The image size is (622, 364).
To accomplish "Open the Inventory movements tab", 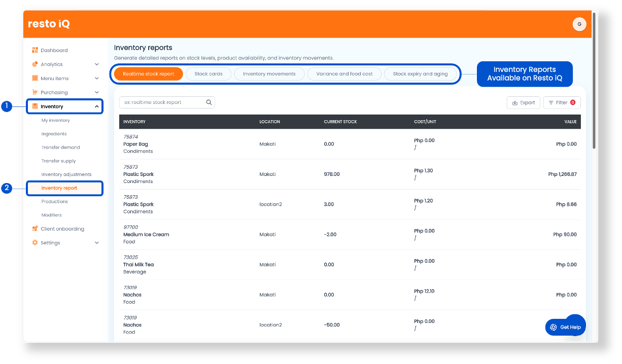I will click(269, 74).
